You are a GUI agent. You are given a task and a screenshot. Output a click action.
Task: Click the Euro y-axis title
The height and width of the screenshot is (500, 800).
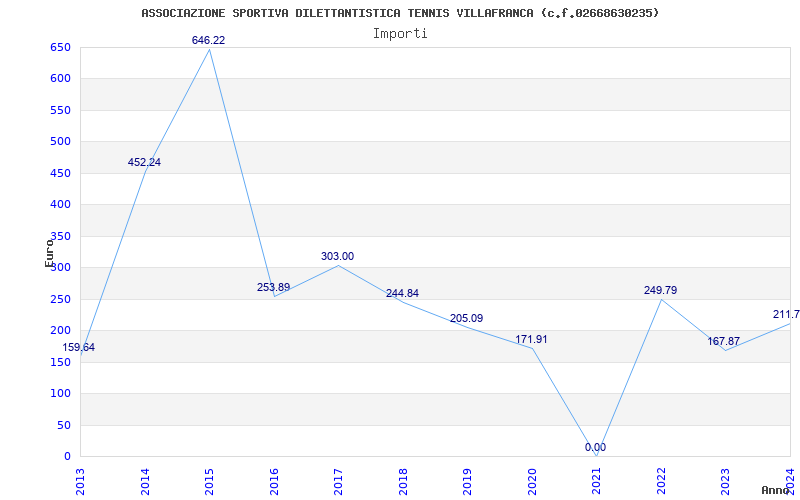point(49,253)
